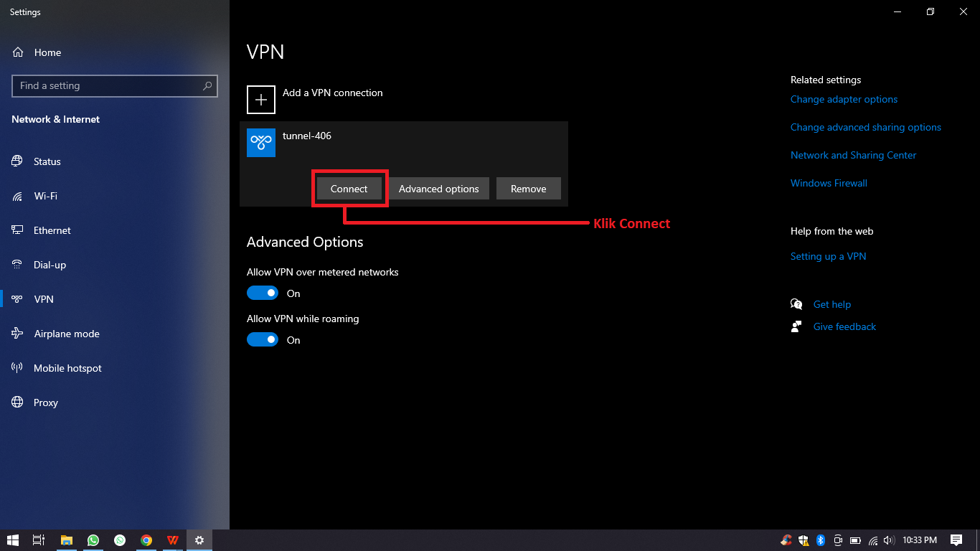Open Task View on the taskbar
Screen dimensions: 980x551
click(x=39, y=540)
